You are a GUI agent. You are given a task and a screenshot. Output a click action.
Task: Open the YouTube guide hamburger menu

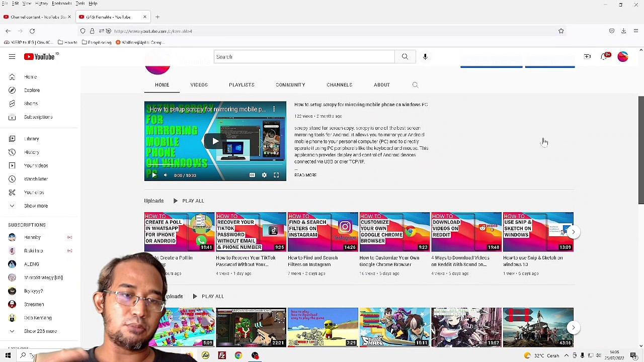(12, 57)
